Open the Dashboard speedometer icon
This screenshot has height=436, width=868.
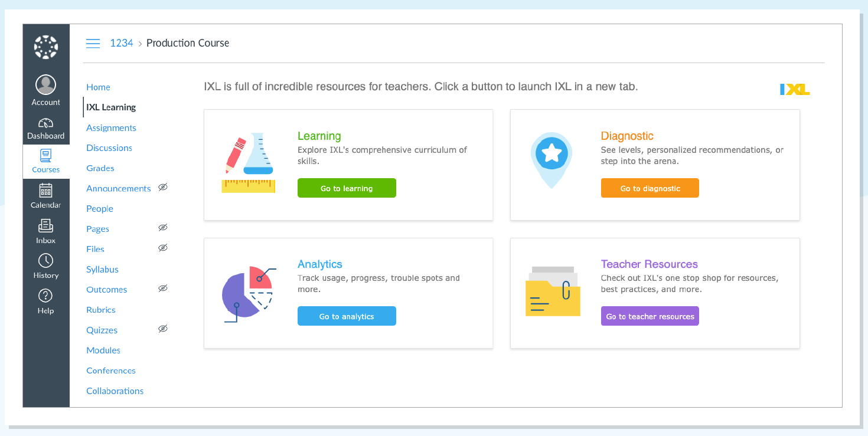click(46, 123)
